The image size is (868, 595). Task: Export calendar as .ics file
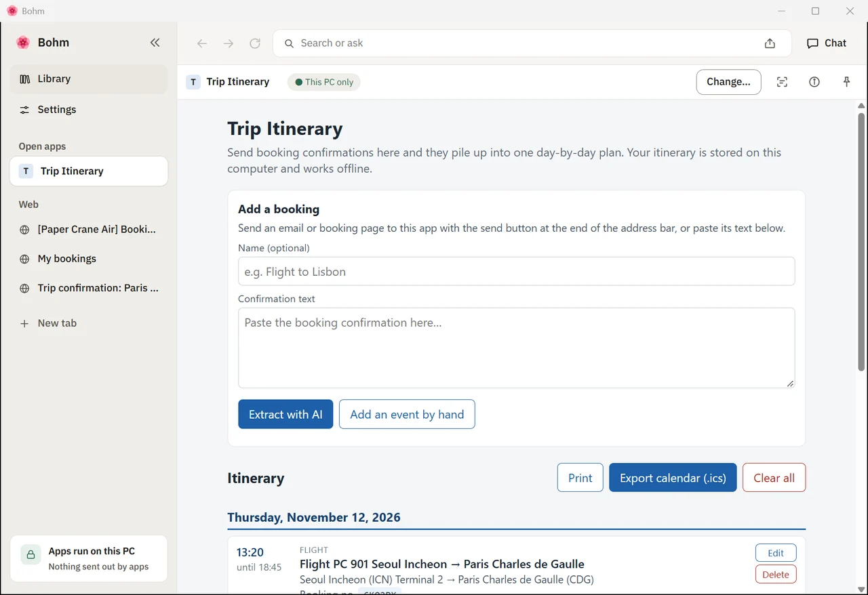pos(673,478)
